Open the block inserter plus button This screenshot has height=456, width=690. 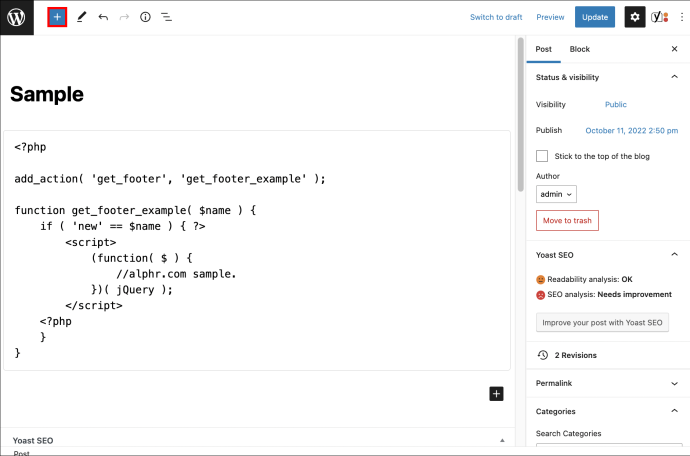[x=57, y=17]
